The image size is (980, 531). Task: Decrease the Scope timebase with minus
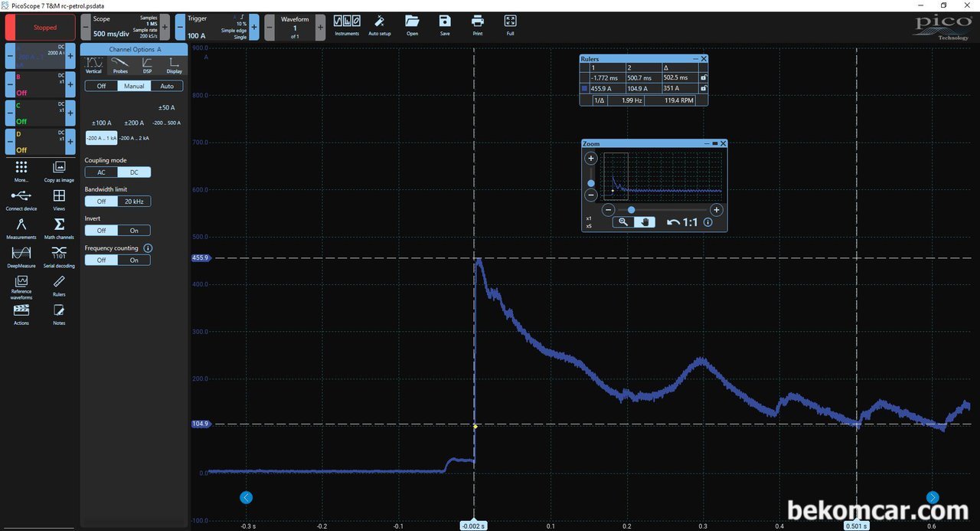[86, 27]
